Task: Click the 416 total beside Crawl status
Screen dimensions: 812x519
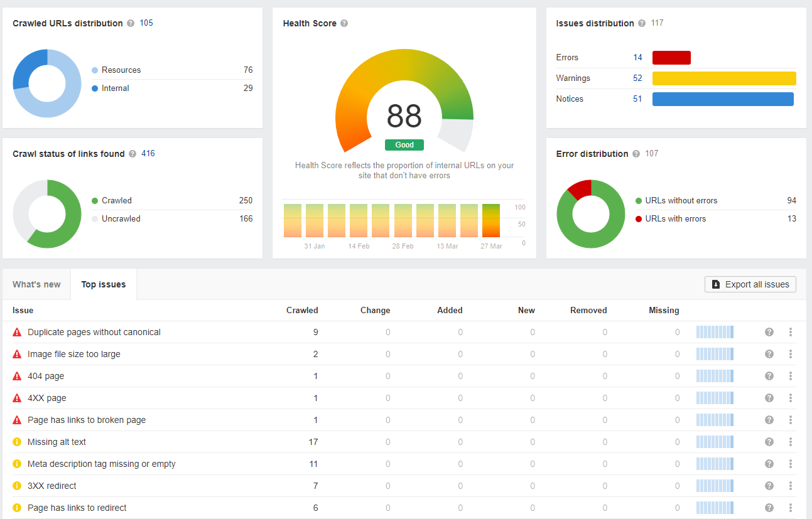Action: [x=148, y=153]
